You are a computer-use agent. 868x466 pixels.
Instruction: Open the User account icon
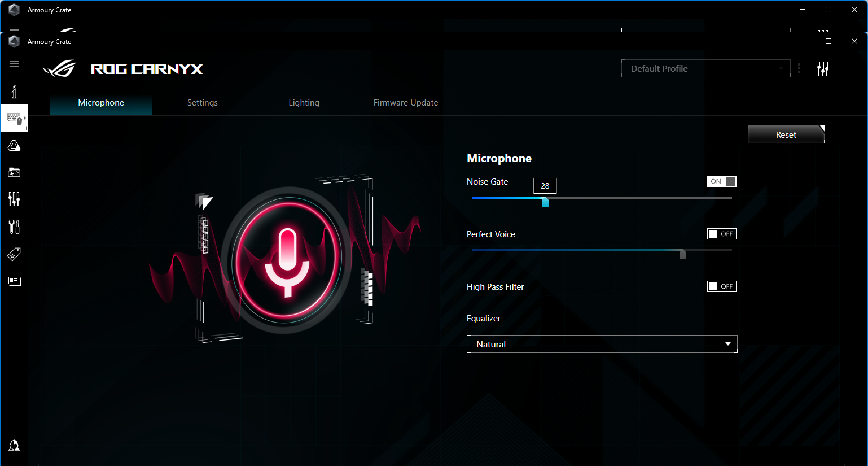pyautogui.click(x=14, y=446)
